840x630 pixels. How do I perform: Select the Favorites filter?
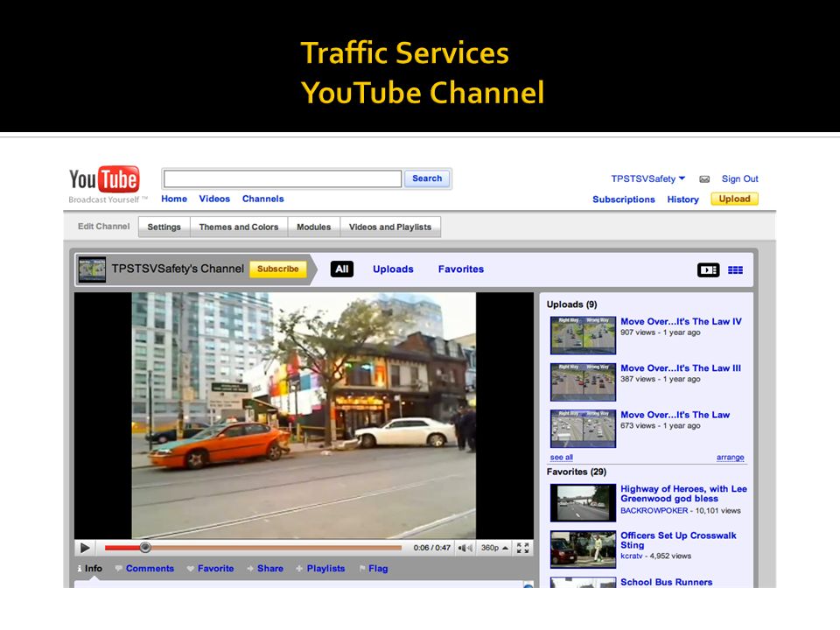click(461, 269)
